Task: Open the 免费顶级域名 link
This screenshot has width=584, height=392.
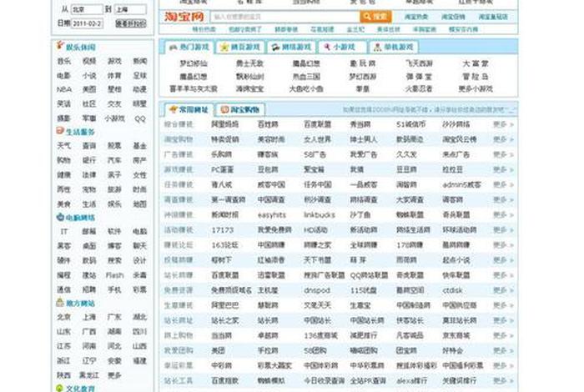Action: pos(232,290)
